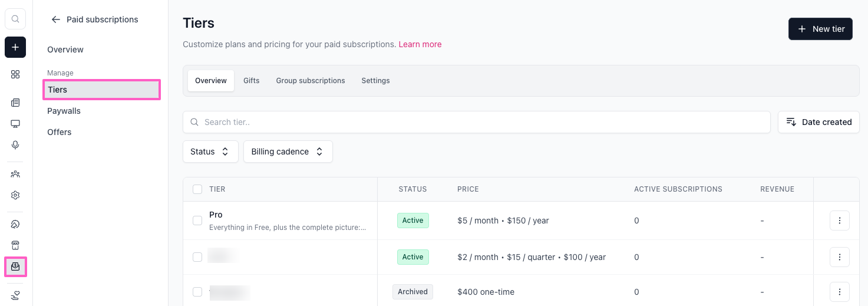Click the '$400 one-time' price

click(x=486, y=292)
